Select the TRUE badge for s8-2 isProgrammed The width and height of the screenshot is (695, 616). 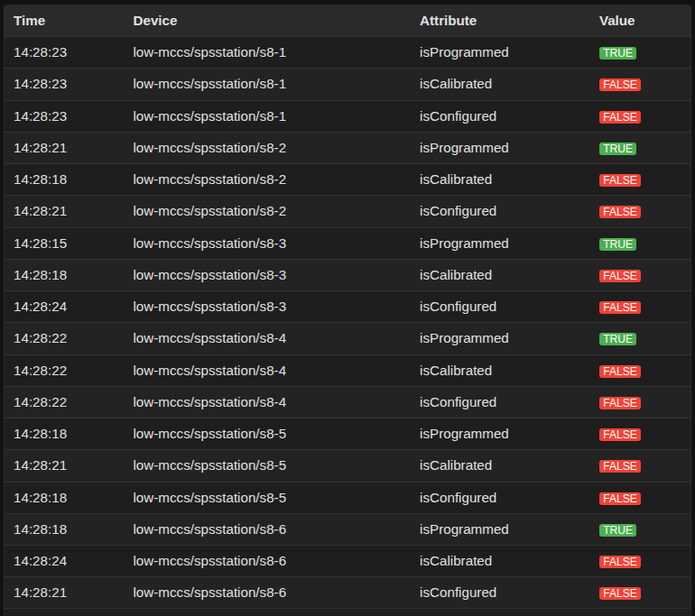(618, 149)
